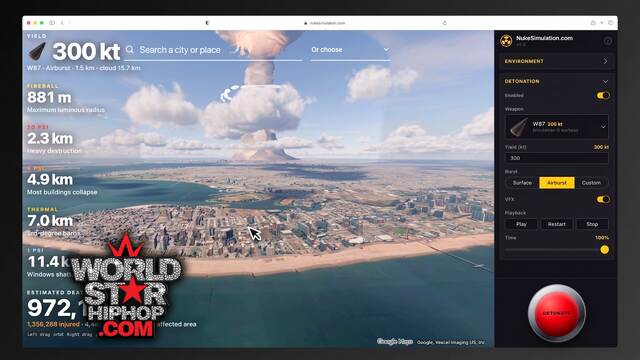Click the 'NukeSimulation.com' title text

pos(544,38)
